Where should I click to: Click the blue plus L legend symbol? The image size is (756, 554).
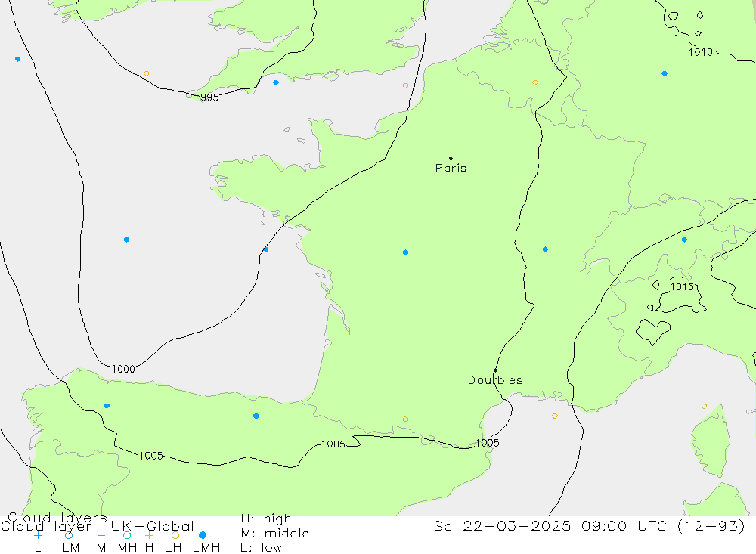click(38, 535)
